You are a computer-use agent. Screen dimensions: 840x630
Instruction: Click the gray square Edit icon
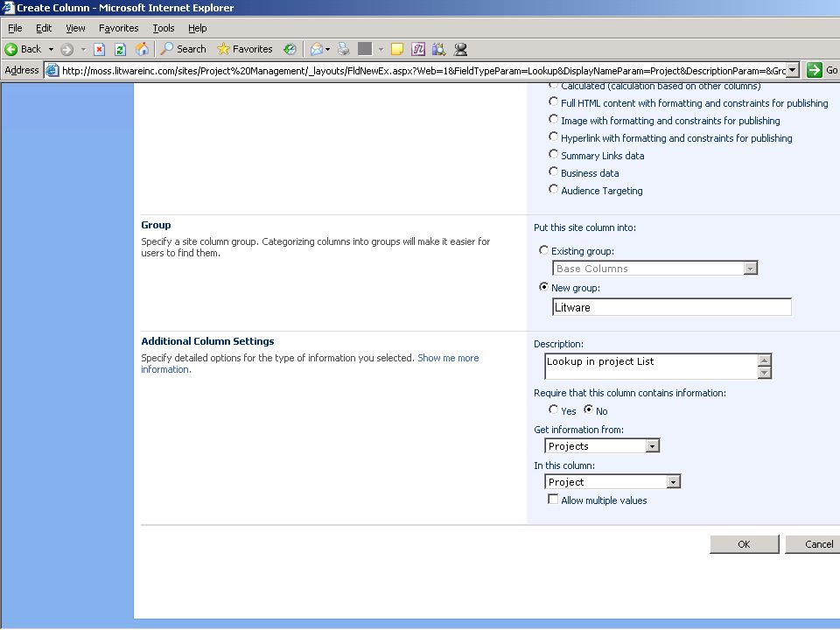tap(365, 49)
